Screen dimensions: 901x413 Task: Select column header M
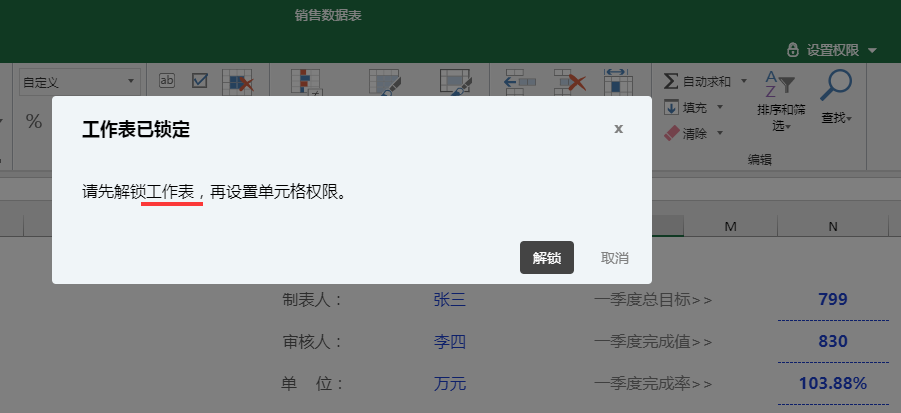click(x=730, y=227)
